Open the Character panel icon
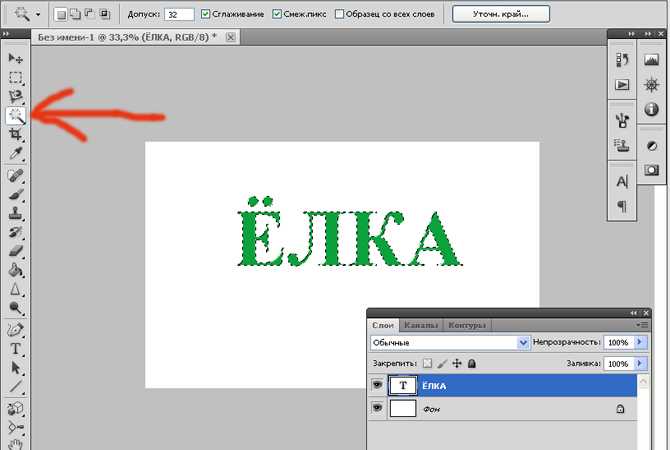 pos(622,182)
